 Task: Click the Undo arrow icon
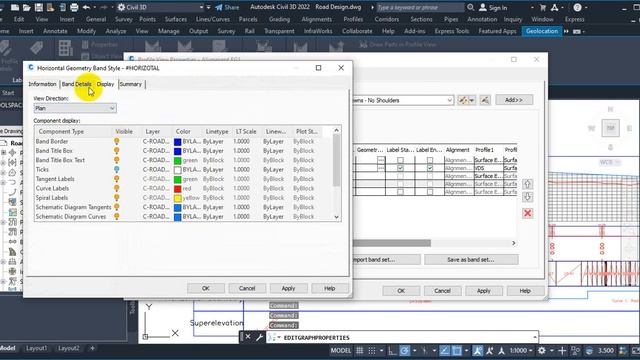[x=86, y=7]
